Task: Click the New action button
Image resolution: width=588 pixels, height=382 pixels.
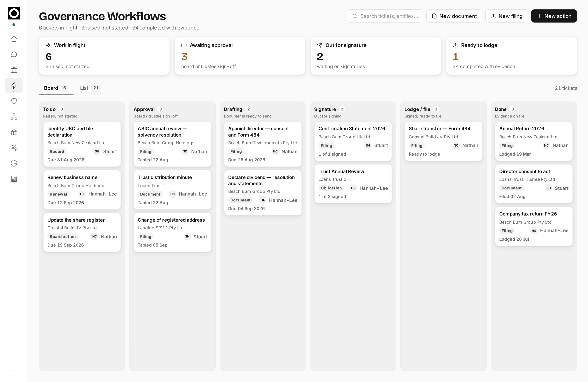Action: [x=554, y=16]
